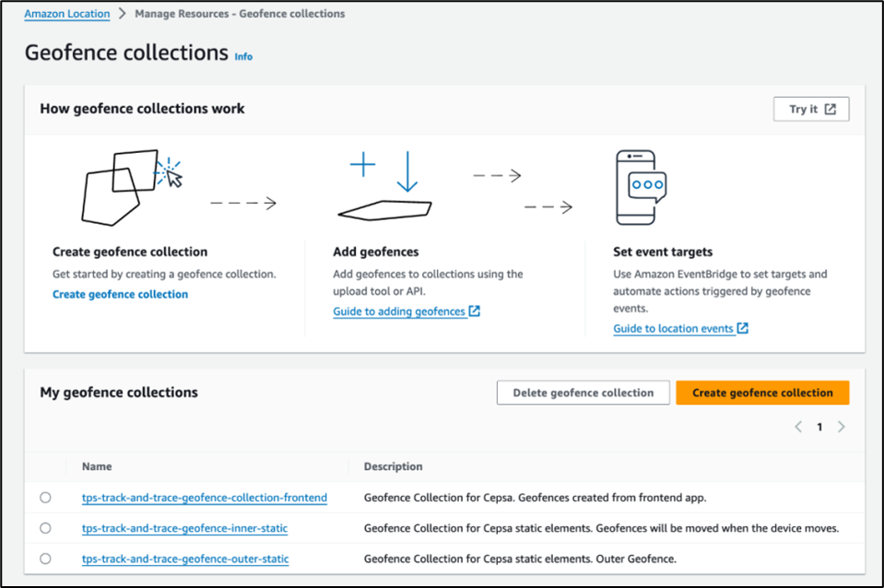
Task: Select page number 1 in pagination
Action: point(819,427)
